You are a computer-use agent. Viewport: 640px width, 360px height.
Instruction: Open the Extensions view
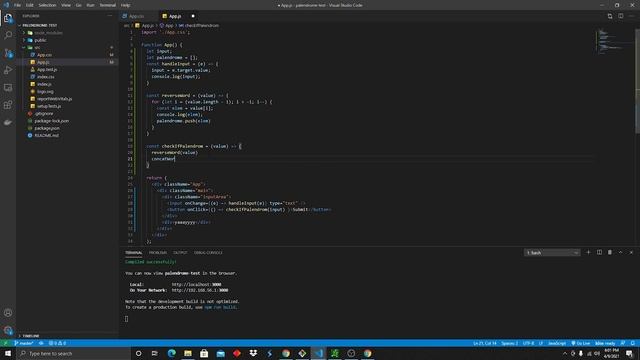pyautogui.click(x=8, y=105)
